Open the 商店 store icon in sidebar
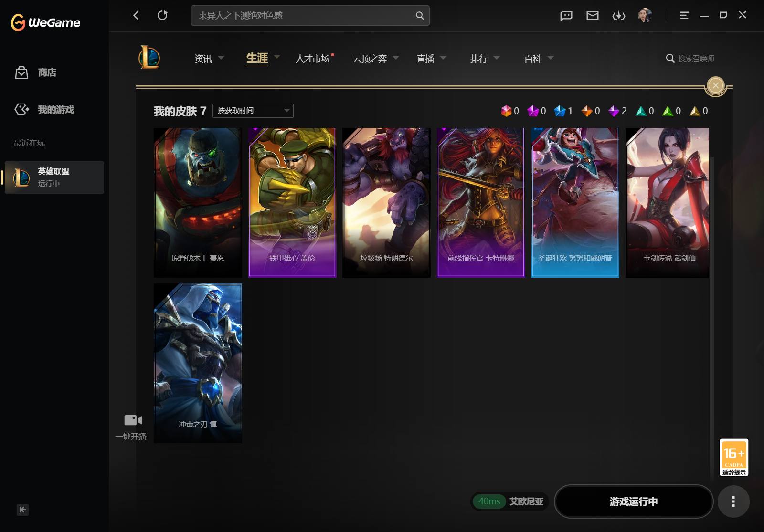 click(x=21, y=73)
